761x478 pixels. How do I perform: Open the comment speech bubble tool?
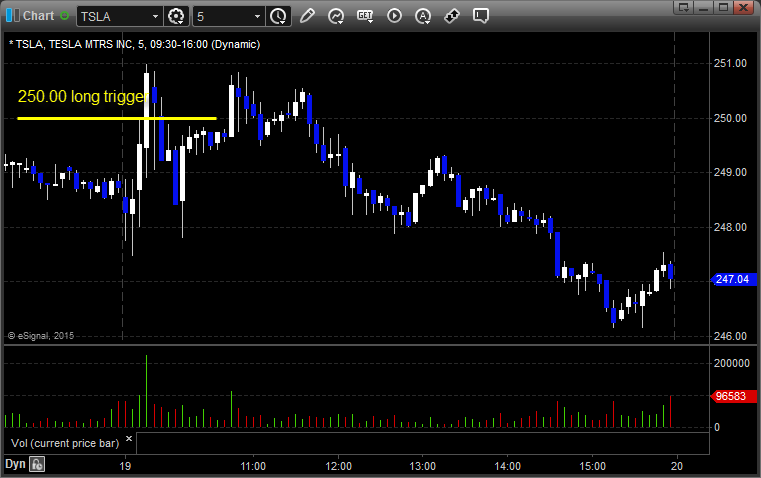(x=480, y=16)
